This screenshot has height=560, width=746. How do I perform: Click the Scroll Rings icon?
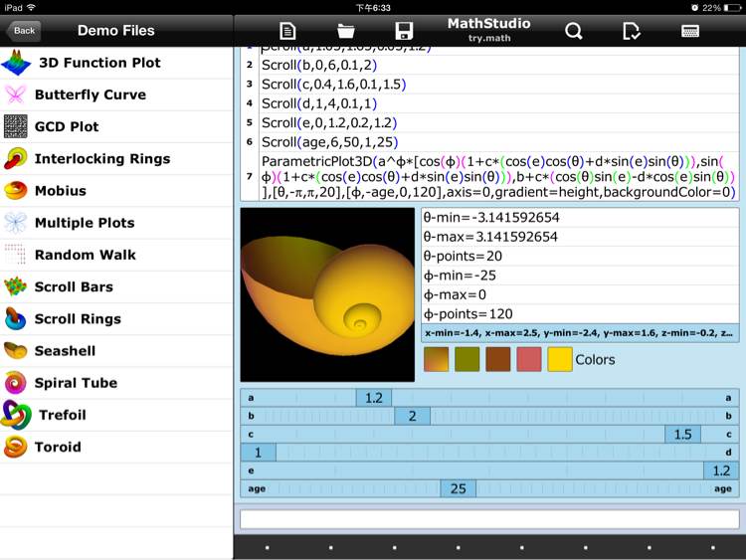click(16, 318)
